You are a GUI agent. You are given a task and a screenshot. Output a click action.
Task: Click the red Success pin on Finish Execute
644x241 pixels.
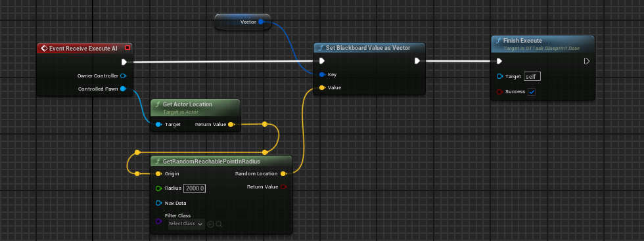tap(499, 92)
